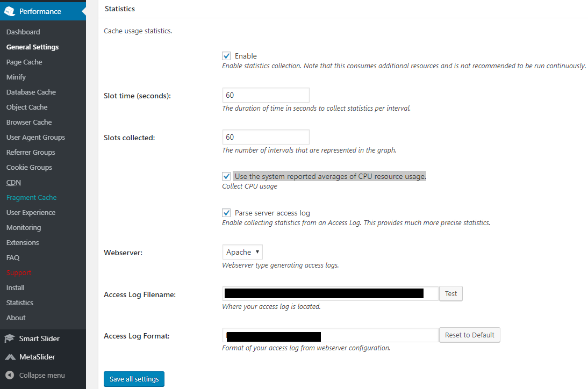This screenshot has height=389, width=588.
Task: Click the 'Slot time (seconds):' label
Action: [x=137, y=96]
